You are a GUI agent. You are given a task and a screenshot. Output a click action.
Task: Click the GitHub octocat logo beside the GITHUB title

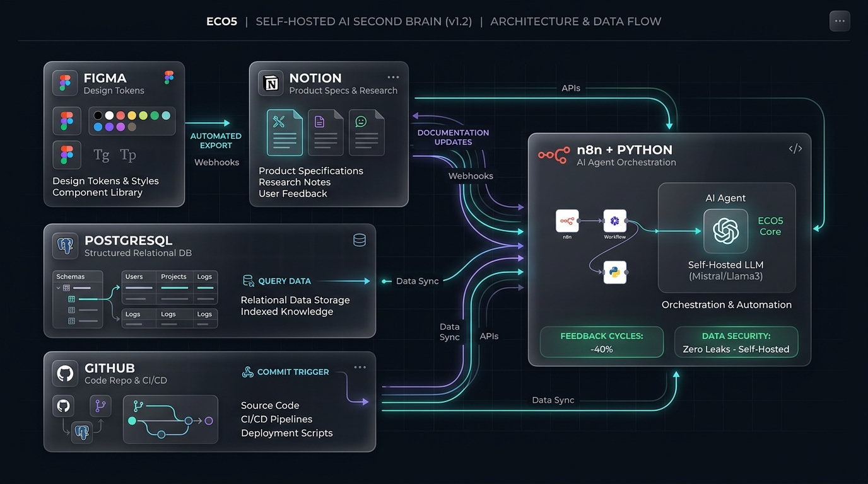point(65,374)
